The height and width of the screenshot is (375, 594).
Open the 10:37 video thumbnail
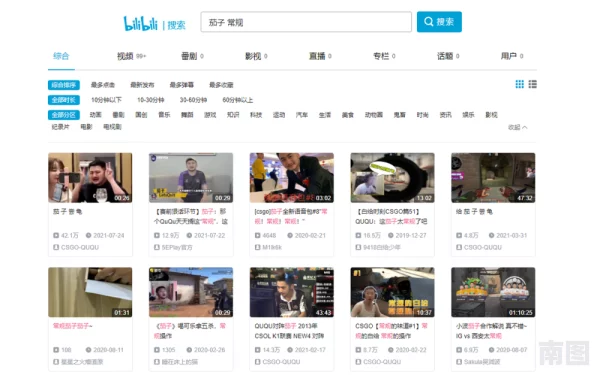(392, 292)
